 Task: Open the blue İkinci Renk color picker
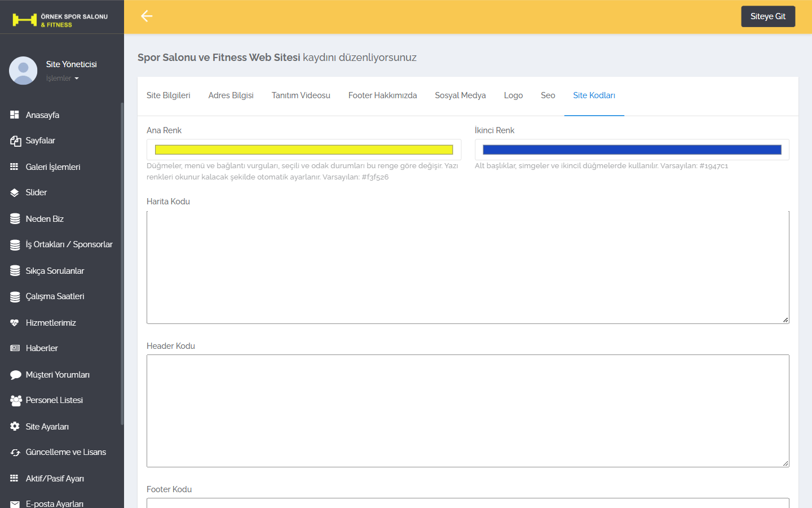pos(632,150)
